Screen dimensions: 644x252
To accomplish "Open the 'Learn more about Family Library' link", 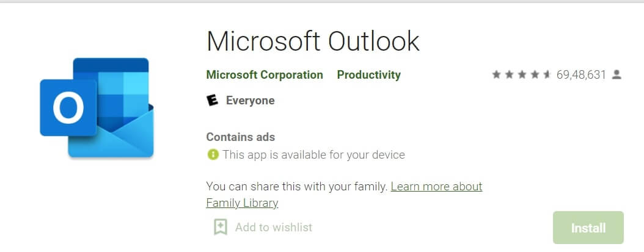I will click(x=436, y=187).
